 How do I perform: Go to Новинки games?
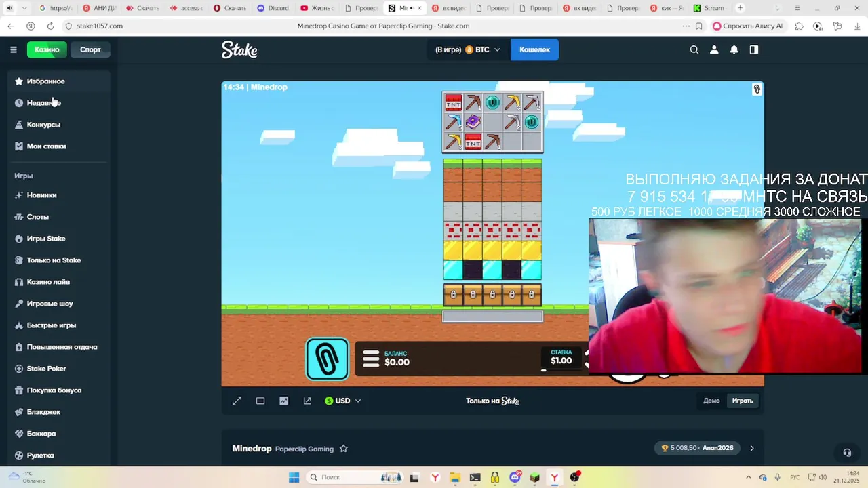click(60, 195)
